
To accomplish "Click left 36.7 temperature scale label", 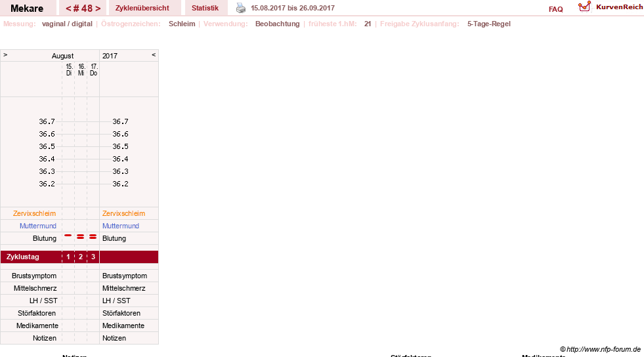I will [47, 121].
